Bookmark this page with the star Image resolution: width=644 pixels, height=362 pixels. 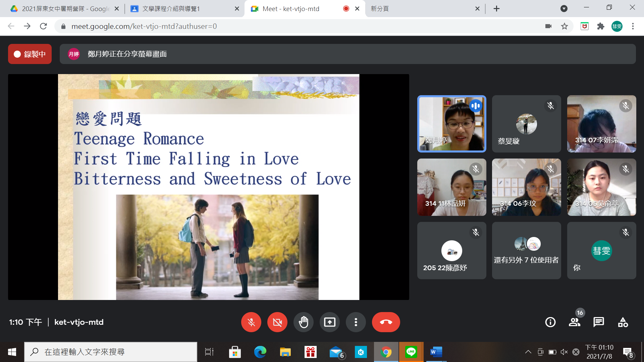(x=565, y=26)
